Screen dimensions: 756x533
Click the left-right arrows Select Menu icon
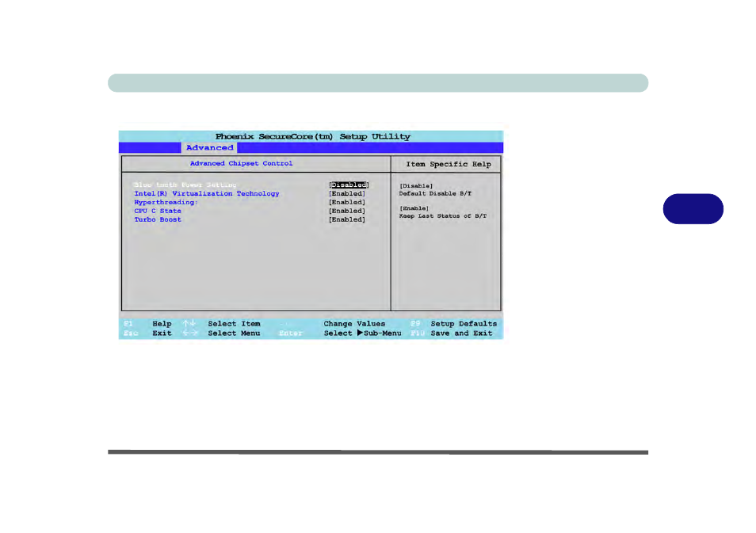coord(188,333)
